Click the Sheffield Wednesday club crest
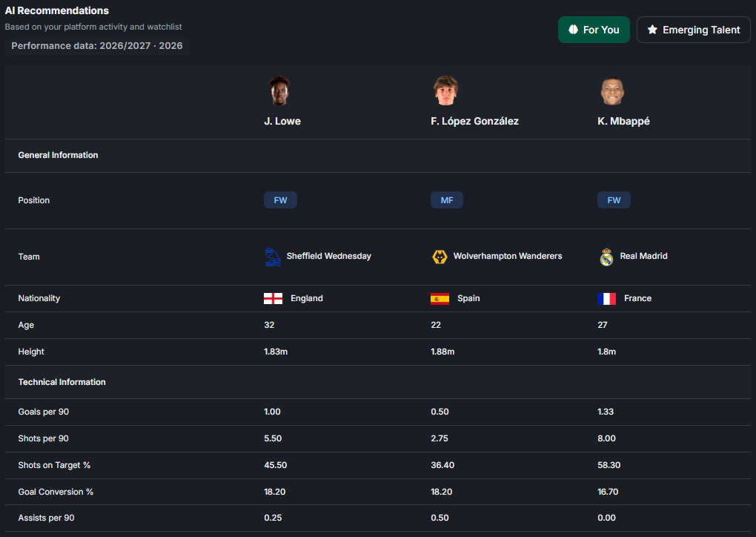The image size is (756, 537). pyautogui.click(x=273, y=257)
